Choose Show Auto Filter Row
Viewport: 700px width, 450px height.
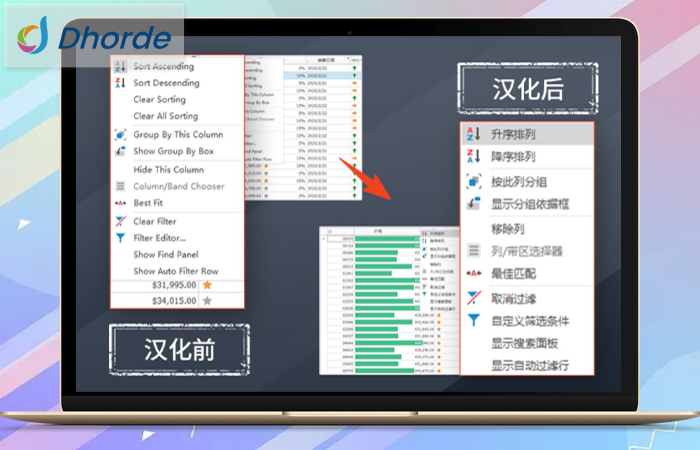point(177,271)
